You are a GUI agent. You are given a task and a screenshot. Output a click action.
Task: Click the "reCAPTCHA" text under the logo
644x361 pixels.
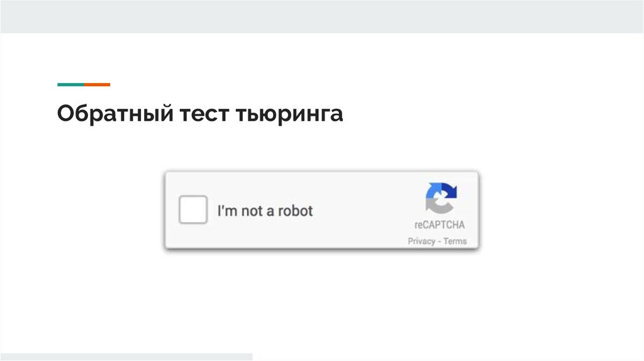(440, 225)
